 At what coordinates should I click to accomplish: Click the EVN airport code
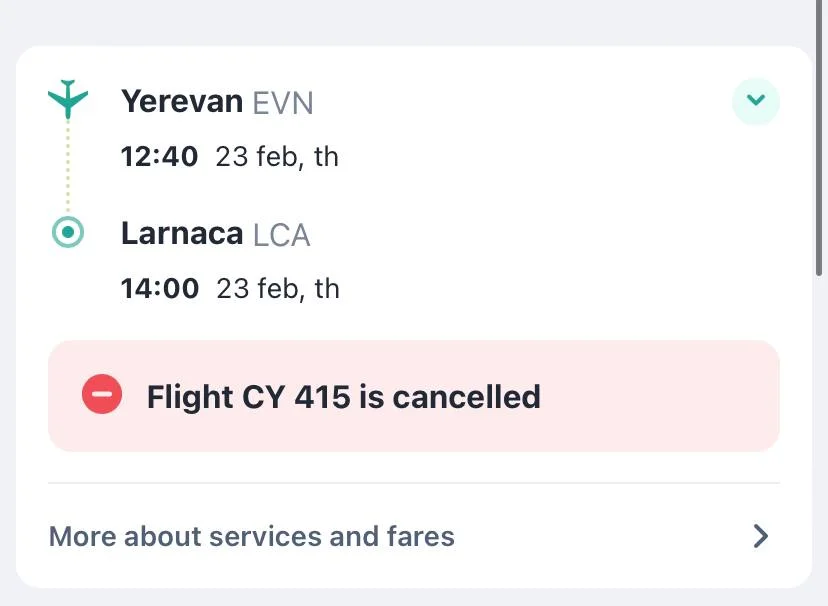(283, 103)
